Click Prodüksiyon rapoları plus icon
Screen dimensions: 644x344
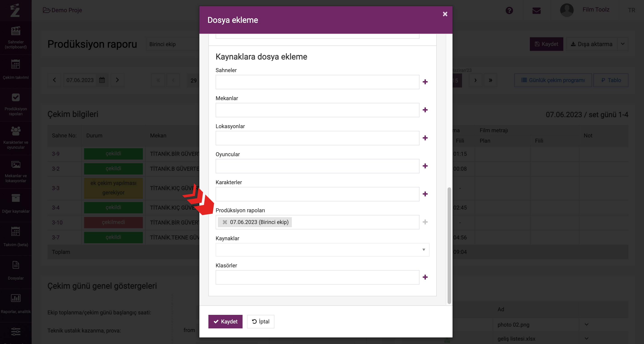click(x=425, y=222)
